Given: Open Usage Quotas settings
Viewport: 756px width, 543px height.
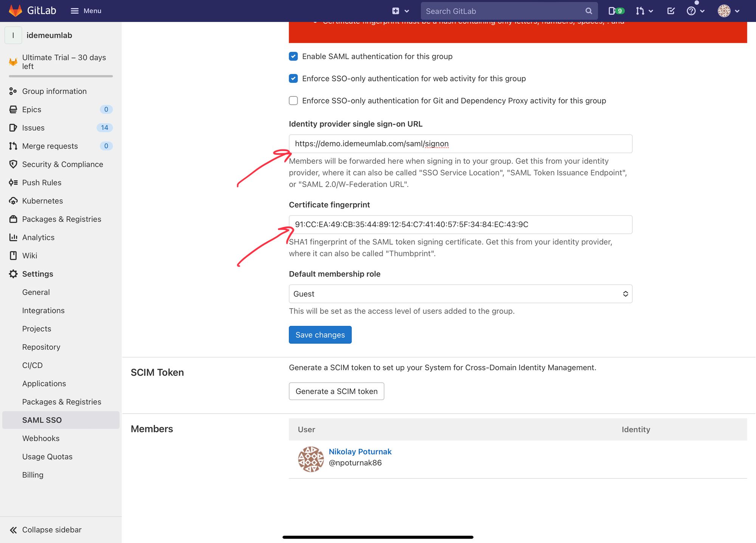Looking at the screenshot, I should (x=47, y=457).
